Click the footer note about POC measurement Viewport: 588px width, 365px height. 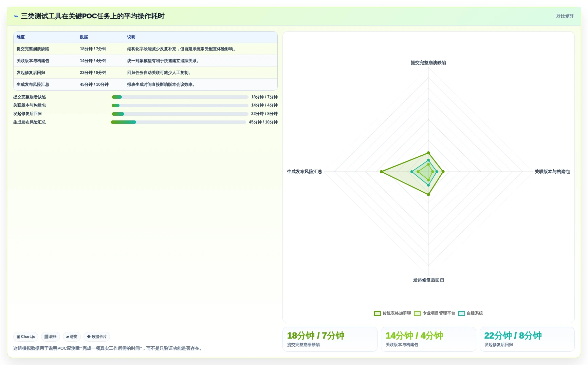click(x=108, y=348)
